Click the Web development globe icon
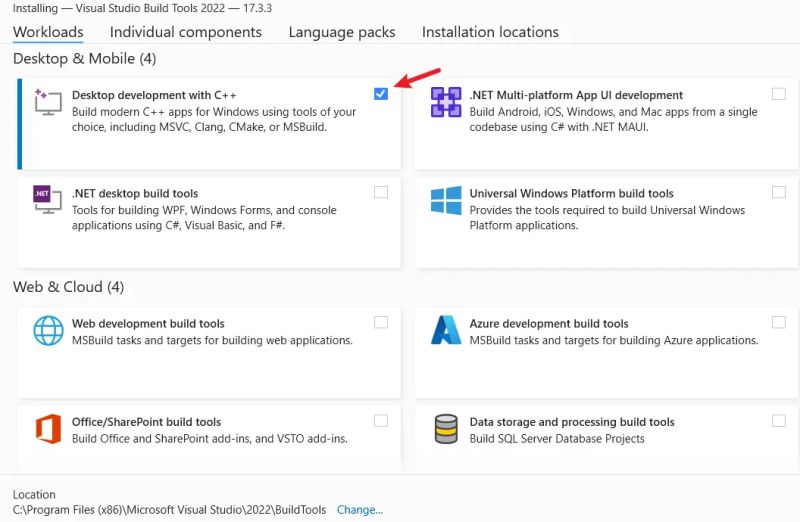Viewport: 800px width, 522px height. pos(48,330)
